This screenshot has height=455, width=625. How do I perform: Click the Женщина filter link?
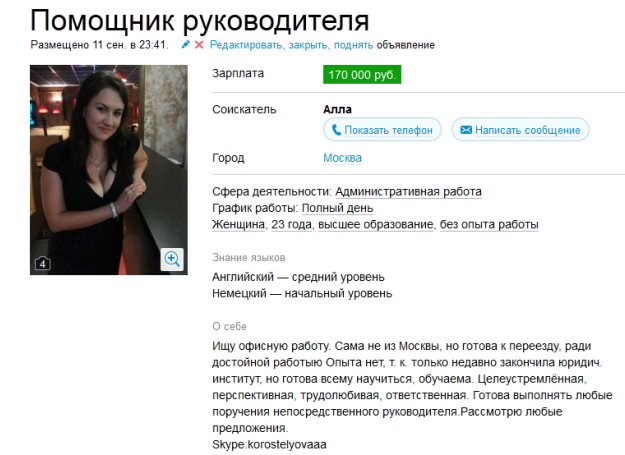pyautogui.click(x=238, y=224)
